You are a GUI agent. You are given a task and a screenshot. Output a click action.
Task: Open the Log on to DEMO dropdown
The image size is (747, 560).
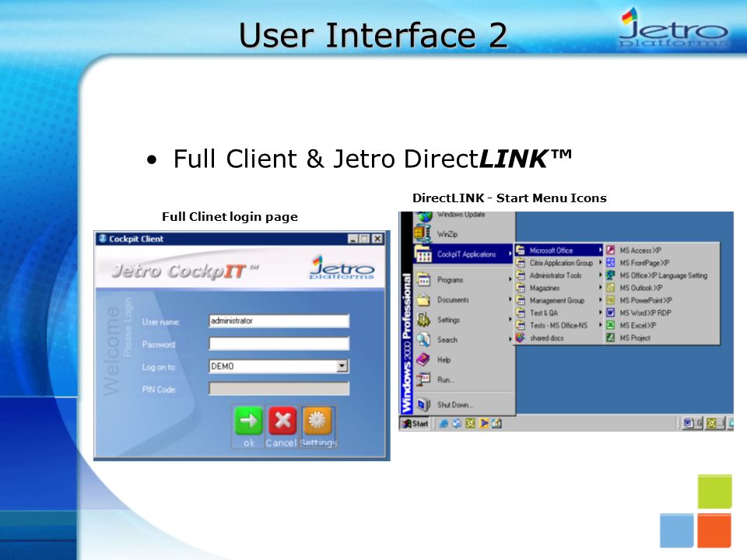[342, 366]
